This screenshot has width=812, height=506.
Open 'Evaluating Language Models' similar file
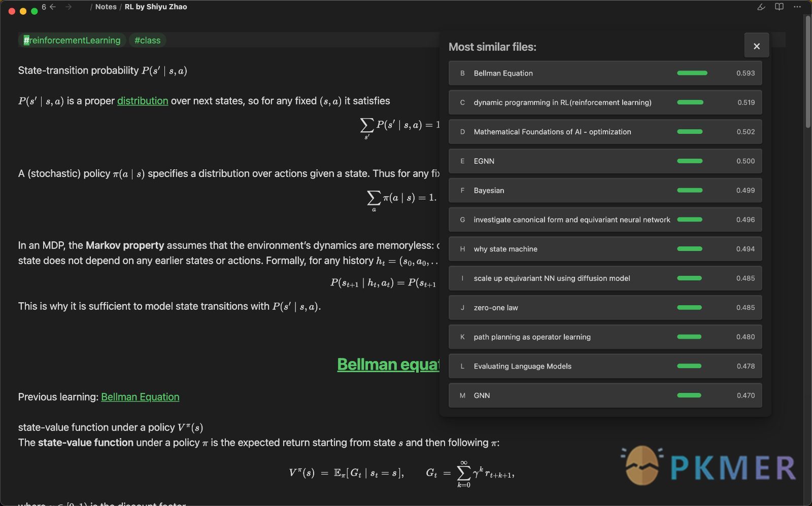point(605,366)
